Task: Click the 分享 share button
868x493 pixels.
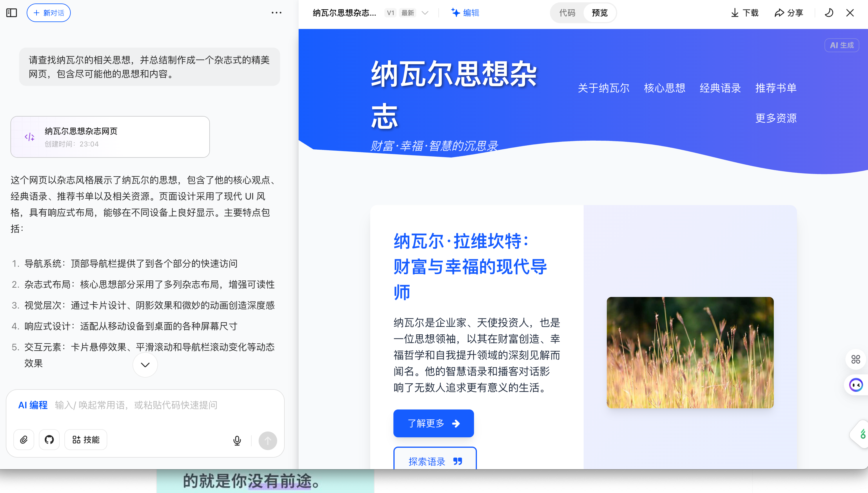Action: pos(789,13)
